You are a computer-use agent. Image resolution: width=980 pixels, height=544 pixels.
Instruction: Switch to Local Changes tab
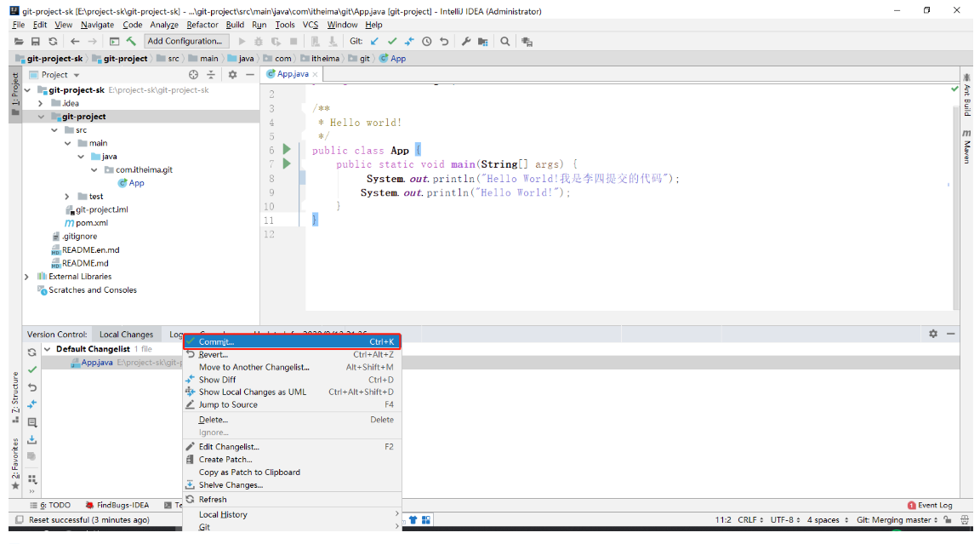(126, 335)
